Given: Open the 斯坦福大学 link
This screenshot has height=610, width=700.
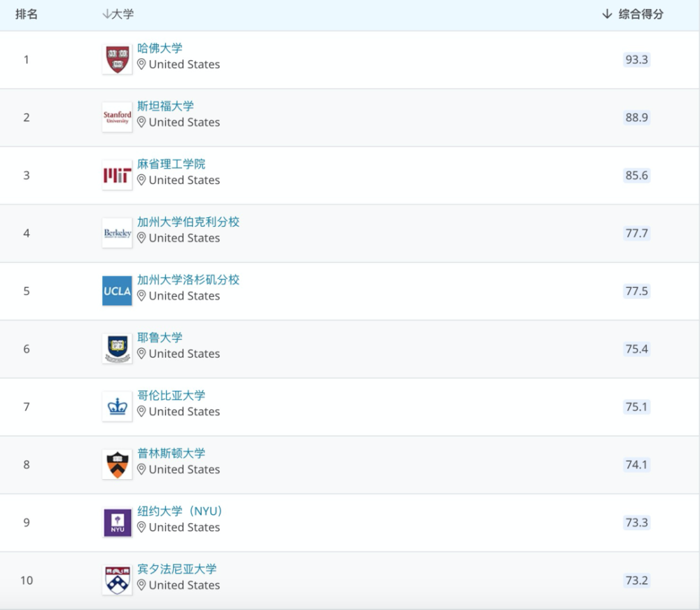Looking at the screenshot, I should [166, 106].
